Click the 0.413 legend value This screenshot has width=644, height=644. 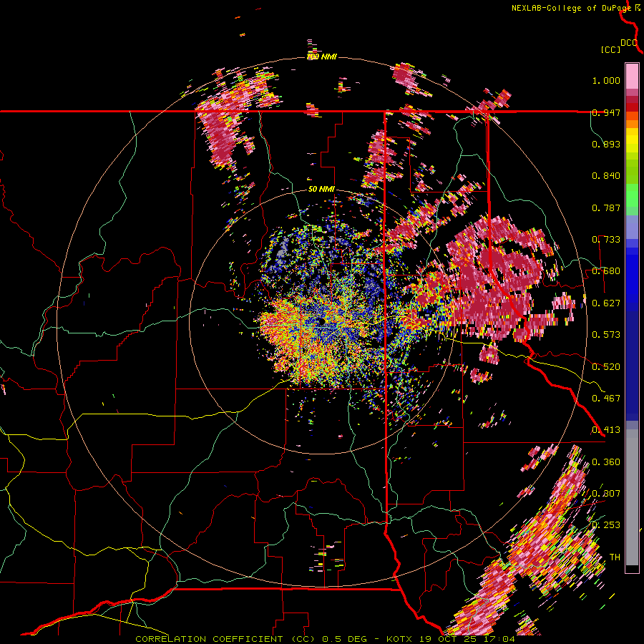click(x=606, y=430)
